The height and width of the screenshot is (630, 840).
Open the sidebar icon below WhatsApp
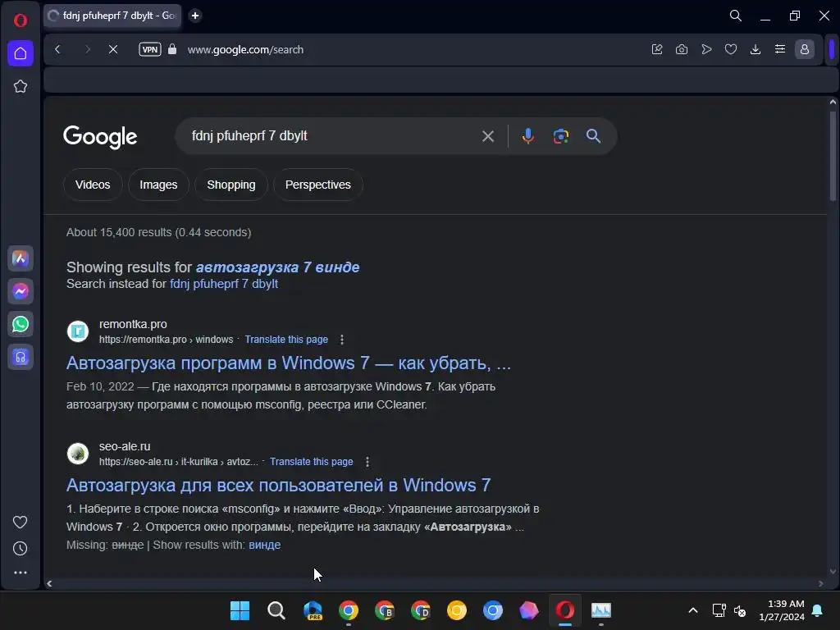pyautogui.click(x=21, y=357)
